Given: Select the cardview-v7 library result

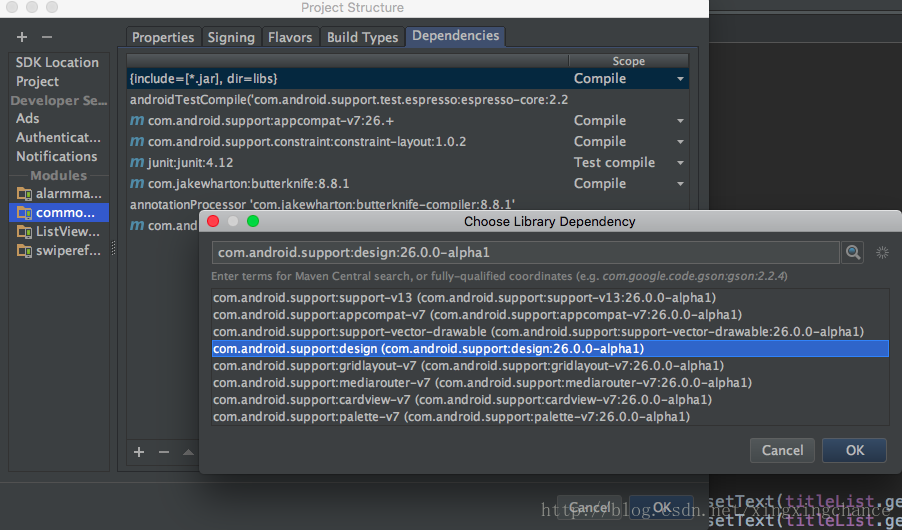Looking at the screenshot, I should tap(550, 399).
